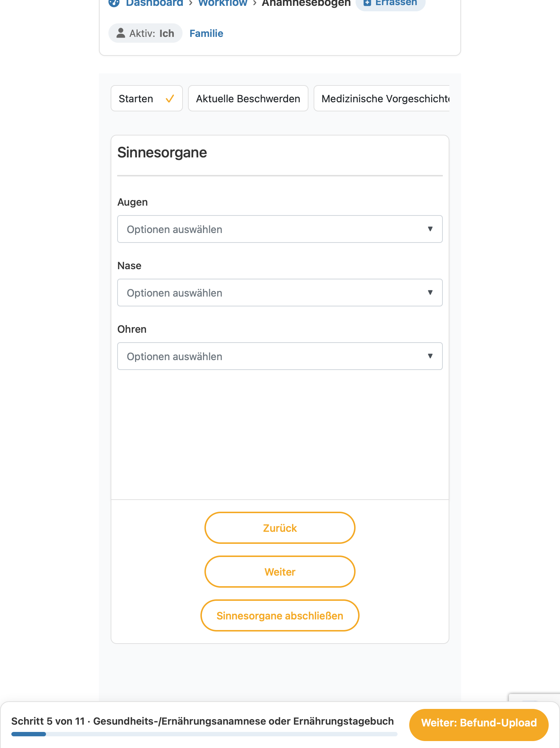Click the plus icon on Erfassen badge
The image size is (560, 748).
click(x=367, y=3)
